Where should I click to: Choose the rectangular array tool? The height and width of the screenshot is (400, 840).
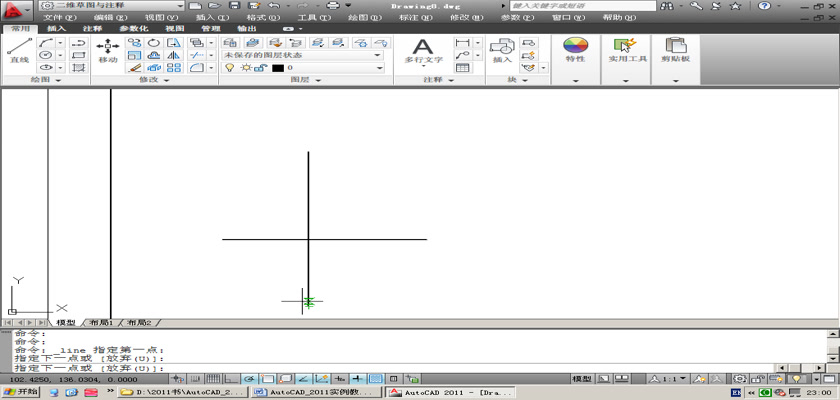tap(174, 67)
